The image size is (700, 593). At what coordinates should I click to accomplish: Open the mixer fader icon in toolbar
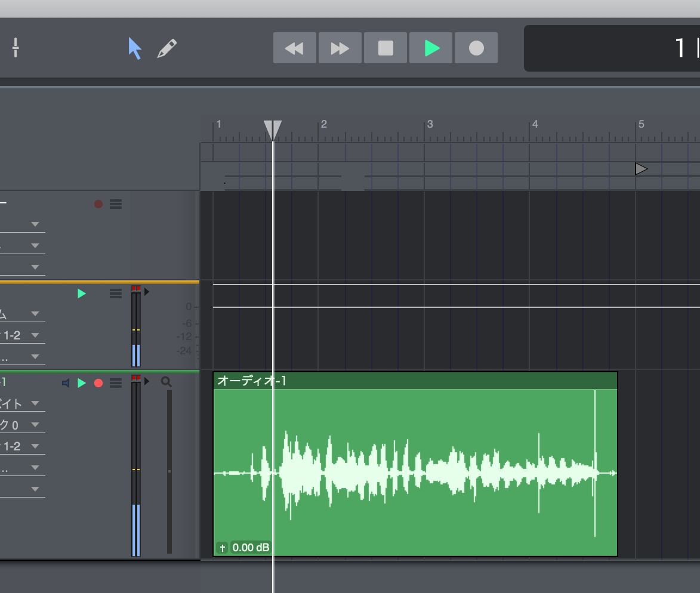coord(16,48)
